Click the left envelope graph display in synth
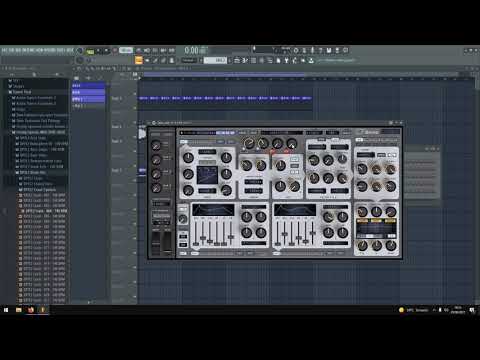480x360 pixels. point(213,210)
